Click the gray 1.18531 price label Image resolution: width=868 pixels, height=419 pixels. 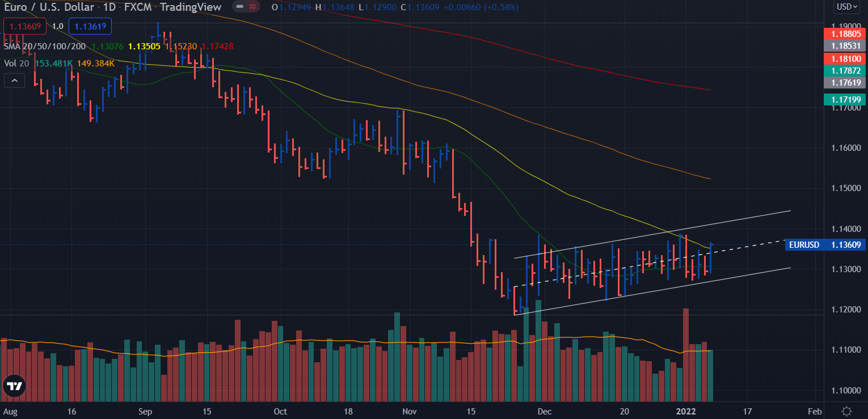tap(844, 45)
